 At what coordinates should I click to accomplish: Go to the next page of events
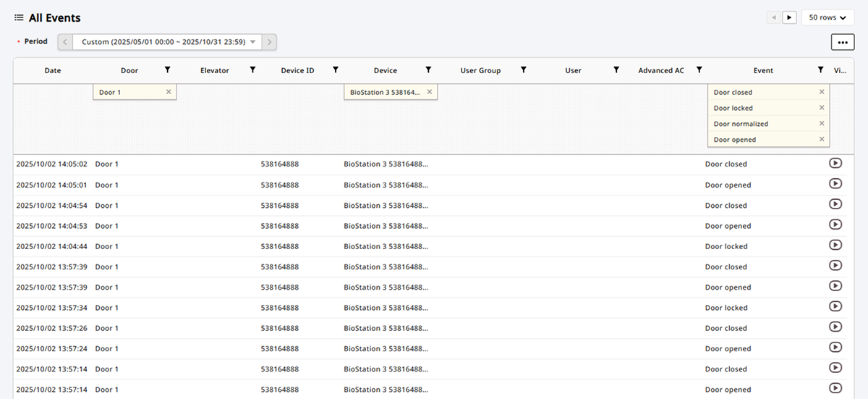(789, 17)
